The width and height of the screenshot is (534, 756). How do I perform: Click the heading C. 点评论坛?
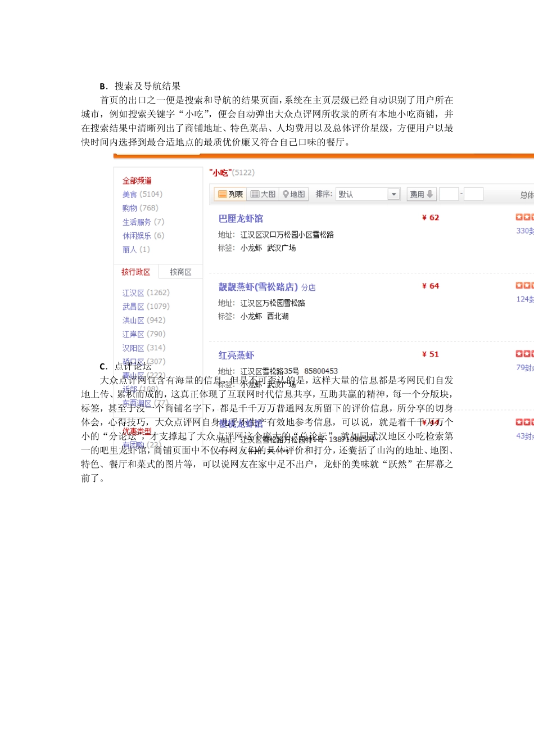point(125,366)
